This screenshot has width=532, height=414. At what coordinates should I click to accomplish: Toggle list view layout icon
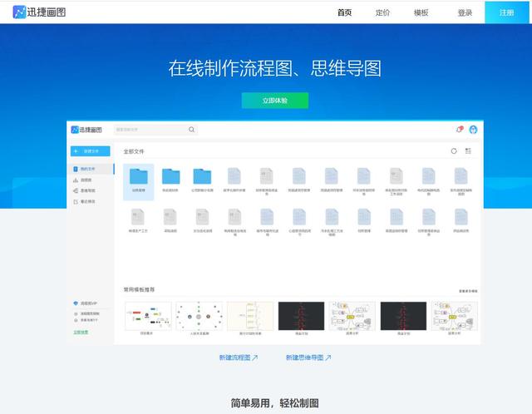468,151
